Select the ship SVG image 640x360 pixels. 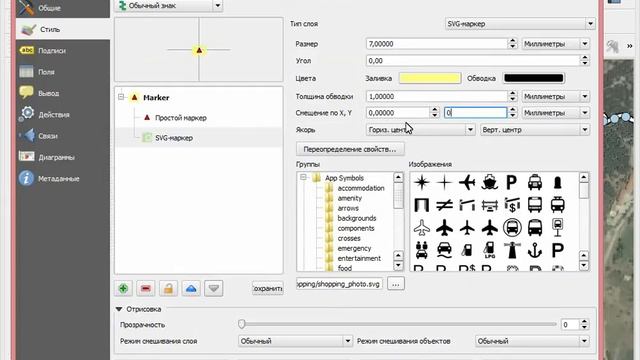click(x=489, y=182)
